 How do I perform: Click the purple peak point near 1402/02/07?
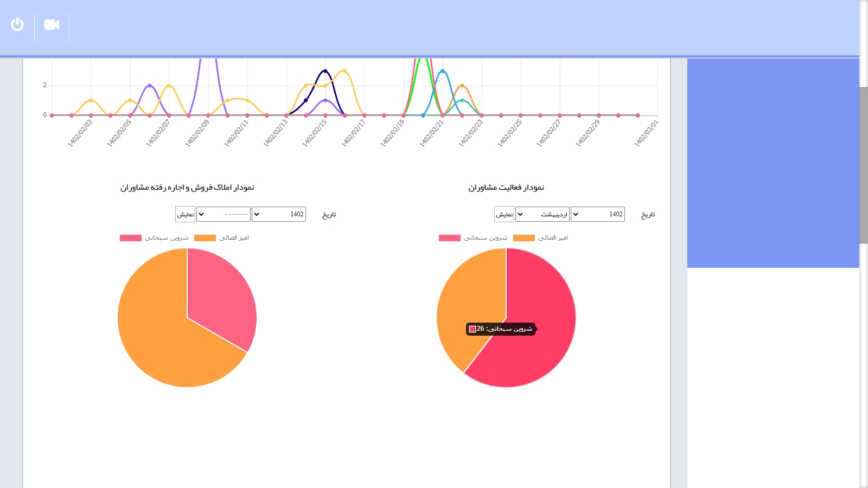pos(150,86)
